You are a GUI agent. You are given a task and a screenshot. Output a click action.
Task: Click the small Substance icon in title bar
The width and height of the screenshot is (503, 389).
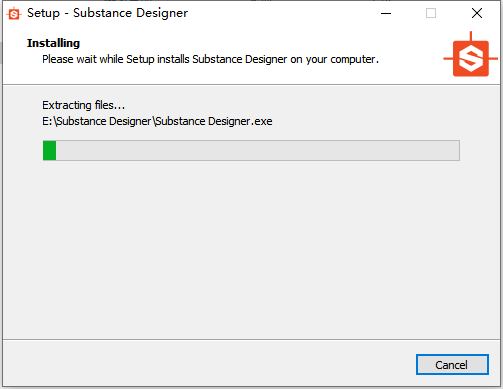14,13
